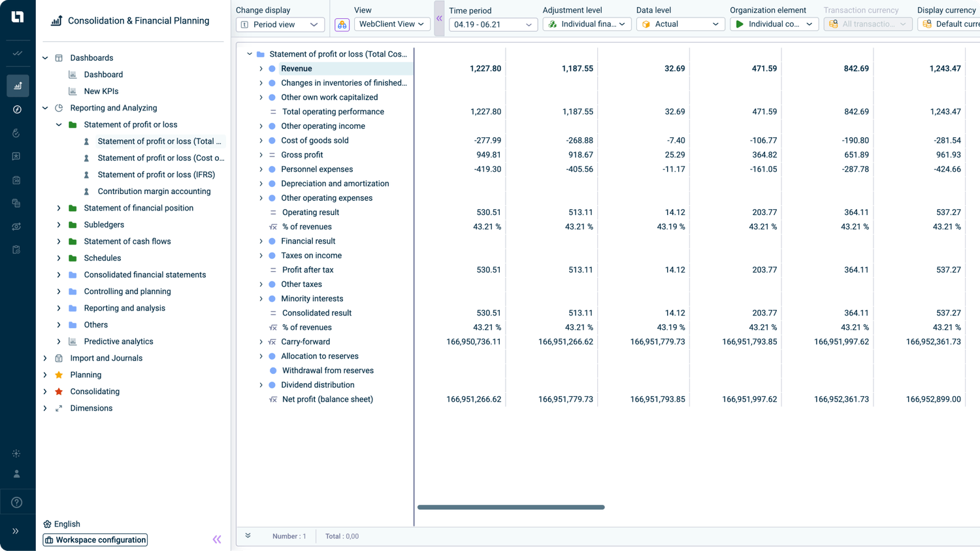The image size is (980, 551).
Task: Click the binoculars view icon
Action: point(342,25)
